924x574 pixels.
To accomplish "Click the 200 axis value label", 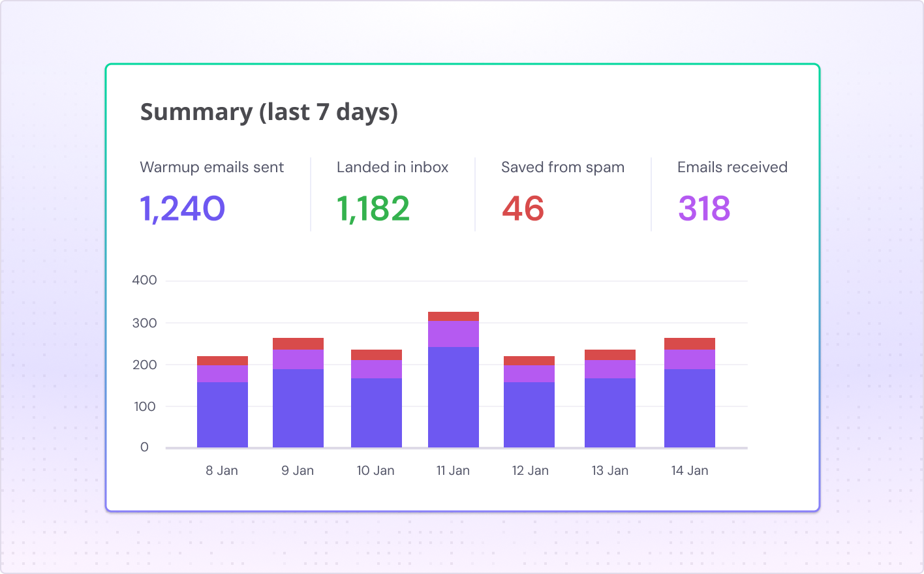I will click(146, 363).
